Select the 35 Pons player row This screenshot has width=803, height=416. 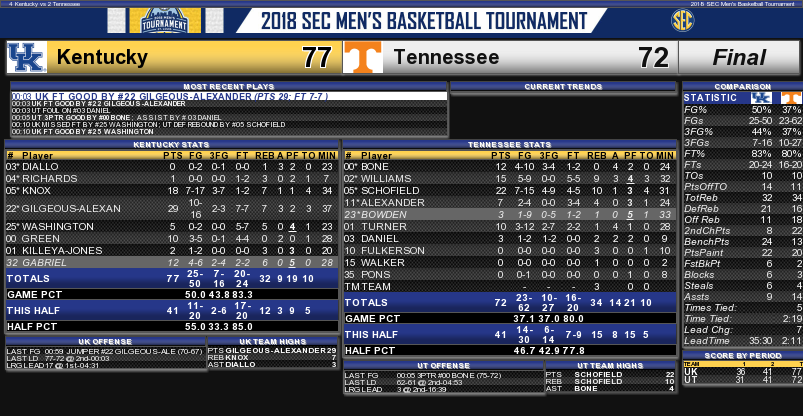pyautogui.click(x=510, y=275)
